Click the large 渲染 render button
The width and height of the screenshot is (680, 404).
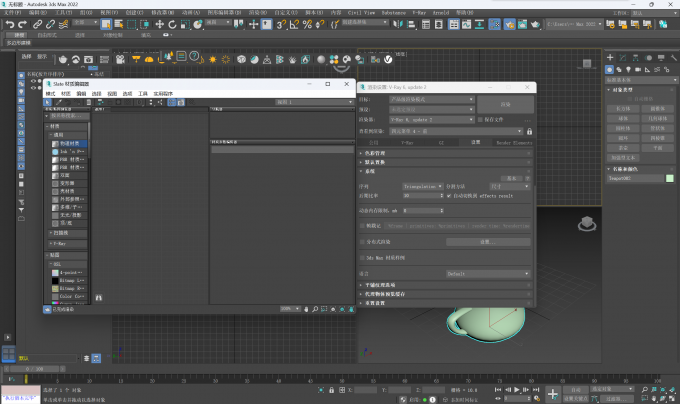[505, 104]
